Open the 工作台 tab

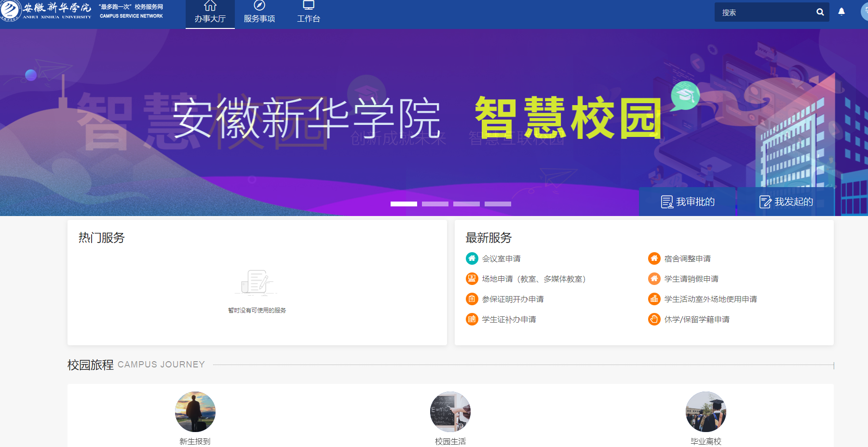(x=309, y=14)
